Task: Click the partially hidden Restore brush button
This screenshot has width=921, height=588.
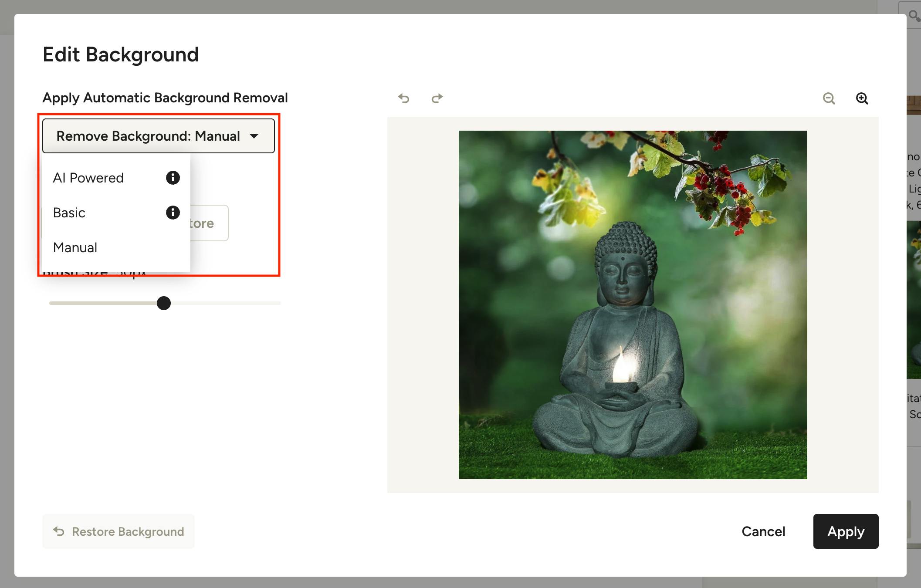Action: pyautogui.click(x=209, y=223)
